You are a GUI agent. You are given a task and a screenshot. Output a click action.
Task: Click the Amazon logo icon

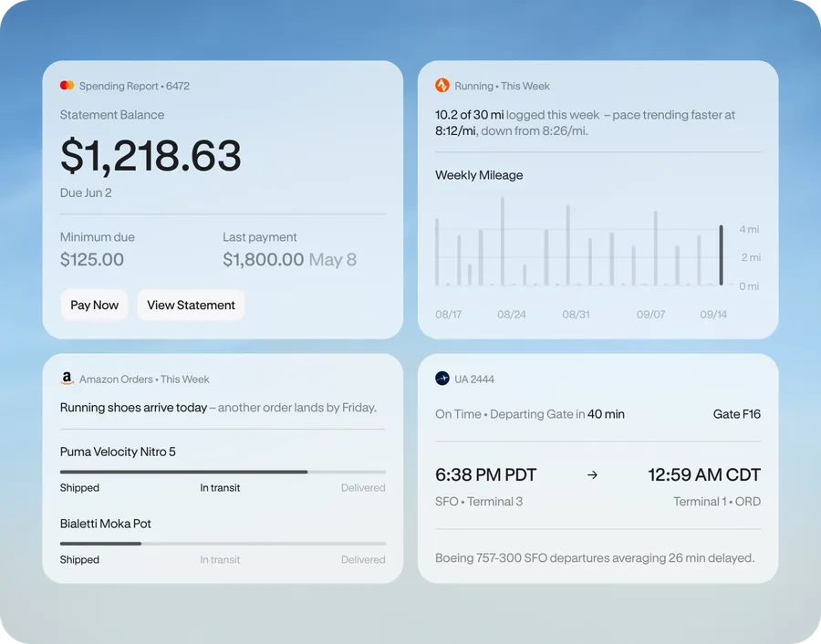(x=67, y=379)
